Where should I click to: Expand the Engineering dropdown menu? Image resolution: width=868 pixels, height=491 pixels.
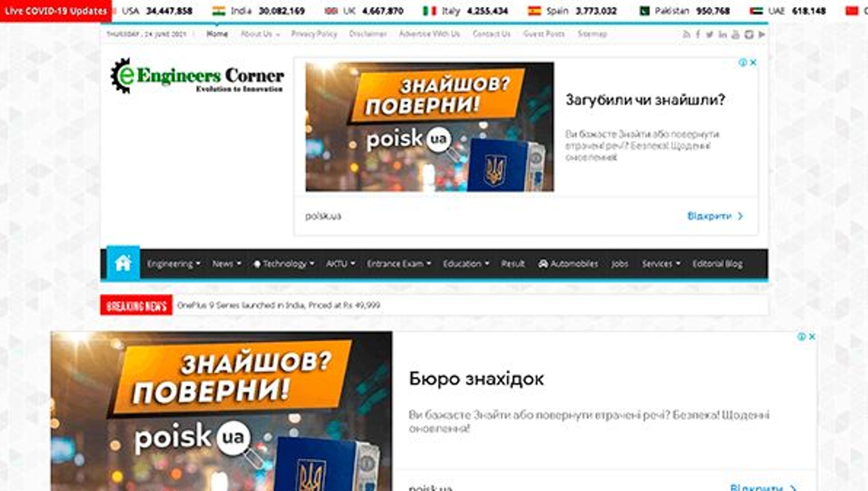coord(174,264)
